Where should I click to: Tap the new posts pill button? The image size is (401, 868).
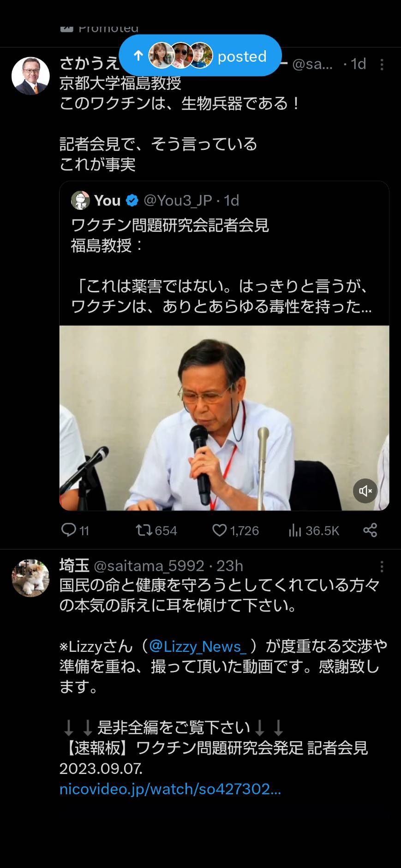tap(200, 56)
